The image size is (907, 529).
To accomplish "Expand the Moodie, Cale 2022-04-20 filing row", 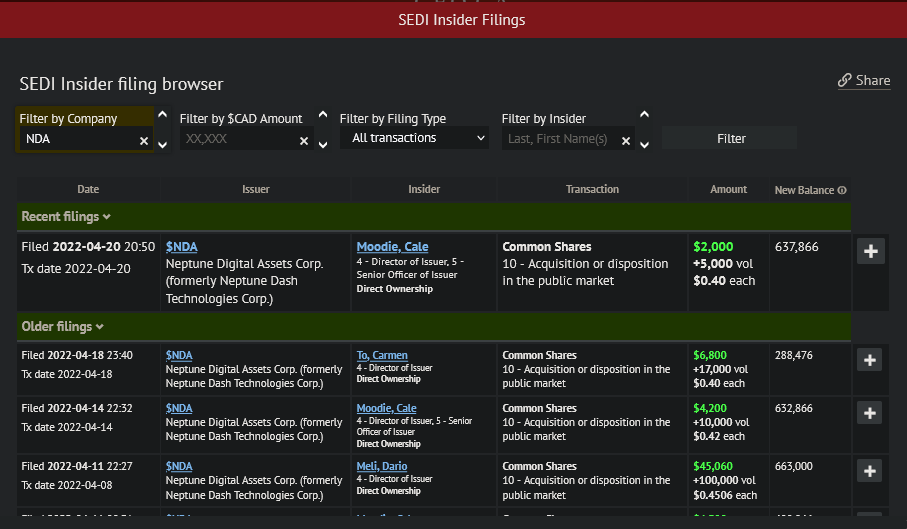I will [870, 252].
